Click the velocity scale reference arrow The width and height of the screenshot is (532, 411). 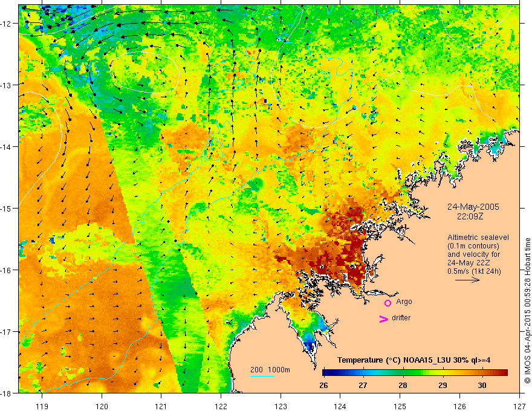pos(467,280)
